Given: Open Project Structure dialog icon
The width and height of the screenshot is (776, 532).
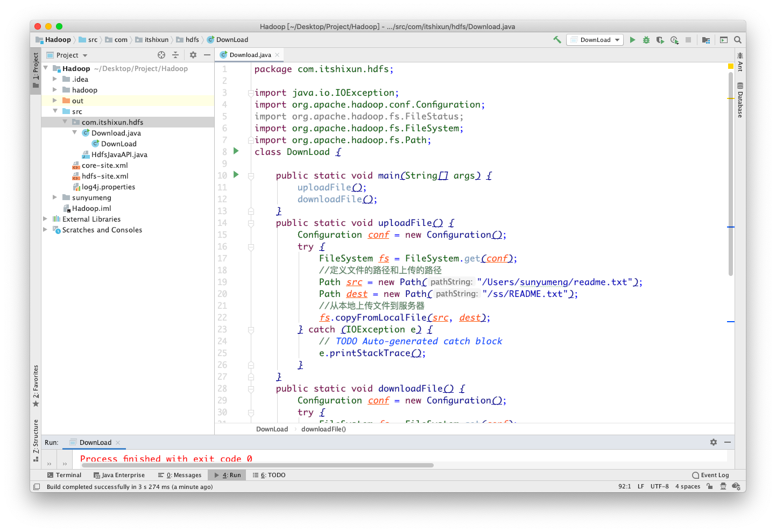Looking at the screenshot, I should click(706, 40).
